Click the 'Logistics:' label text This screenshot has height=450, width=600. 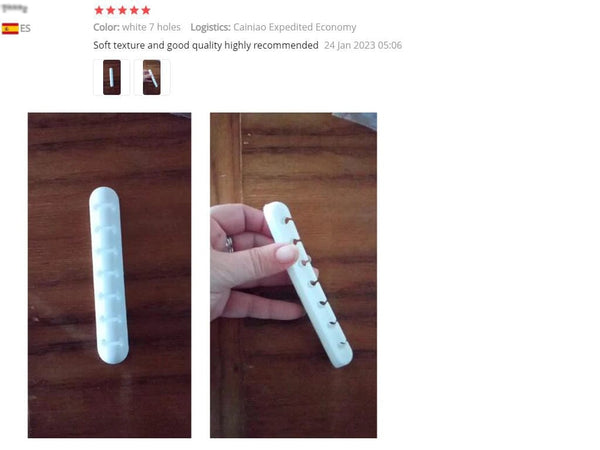pos(210,27)
